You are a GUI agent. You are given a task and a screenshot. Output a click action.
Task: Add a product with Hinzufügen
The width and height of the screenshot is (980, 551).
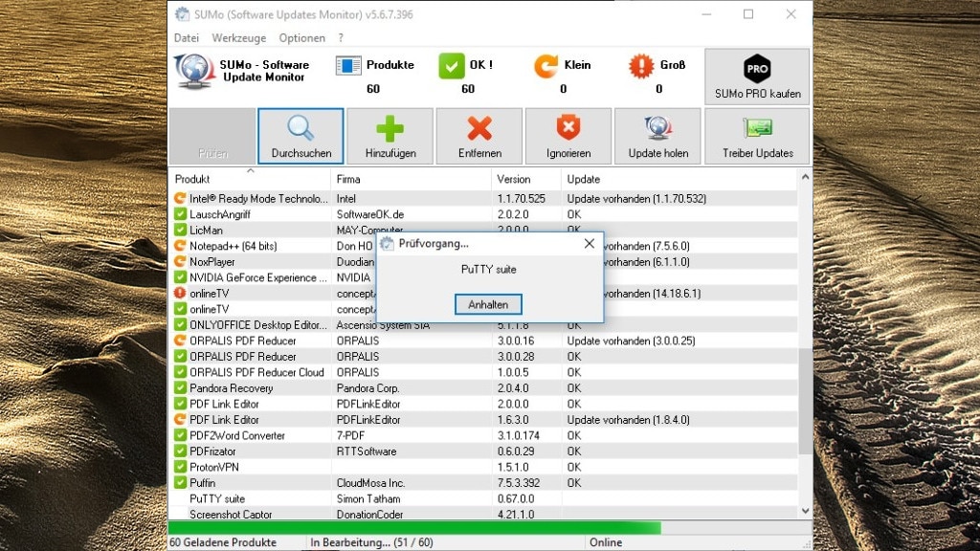click(390, 136)
